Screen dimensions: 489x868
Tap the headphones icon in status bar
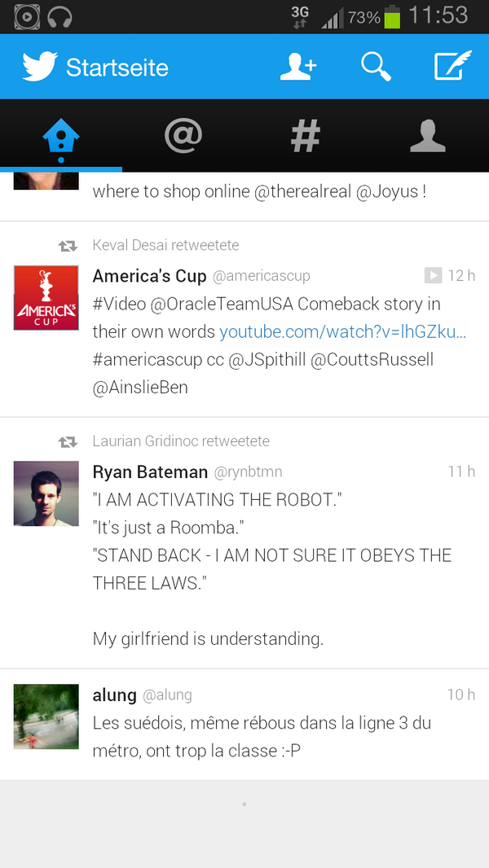point(60,16)
